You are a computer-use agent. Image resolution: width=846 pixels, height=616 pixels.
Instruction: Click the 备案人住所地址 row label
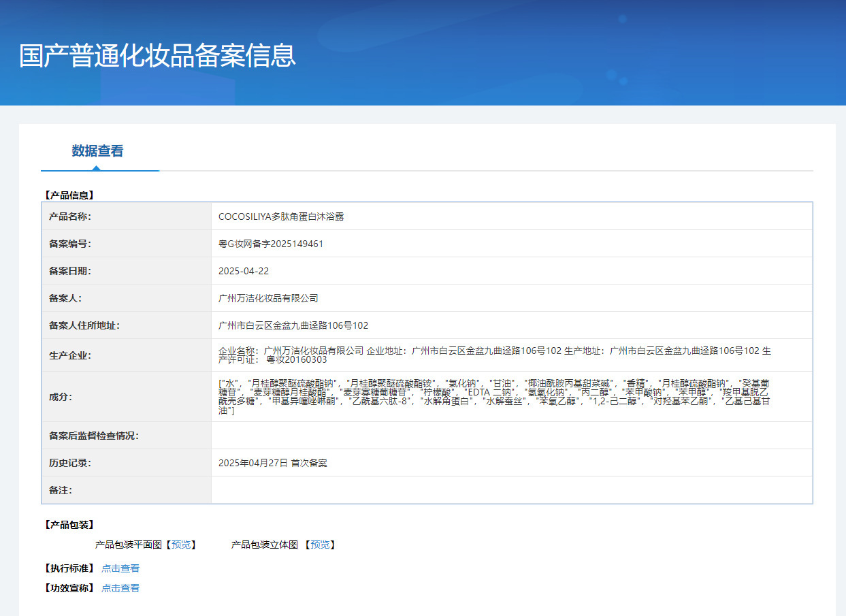84,325
